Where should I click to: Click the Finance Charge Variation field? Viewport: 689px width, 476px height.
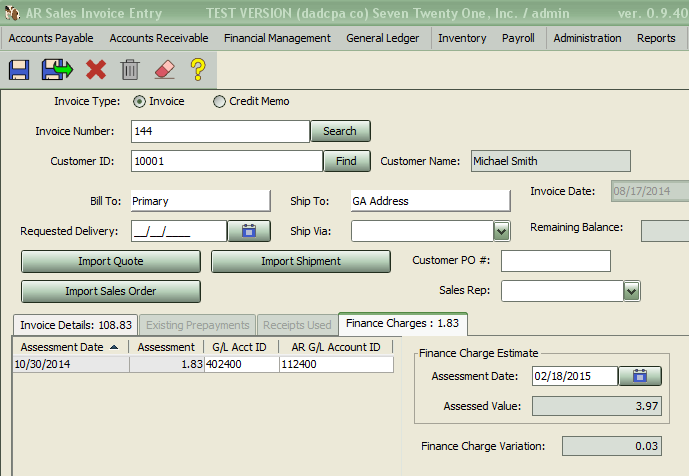point(612,446)
